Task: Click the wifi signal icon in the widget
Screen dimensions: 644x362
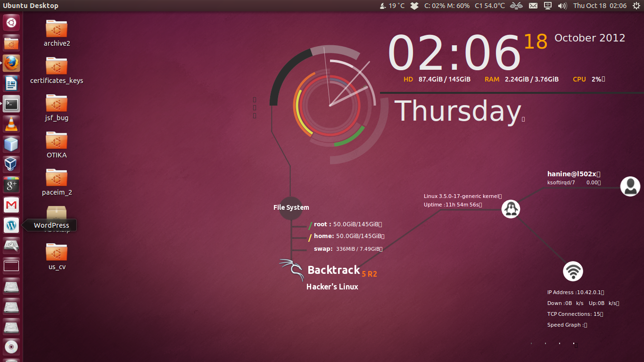Action: coord(572,271)
